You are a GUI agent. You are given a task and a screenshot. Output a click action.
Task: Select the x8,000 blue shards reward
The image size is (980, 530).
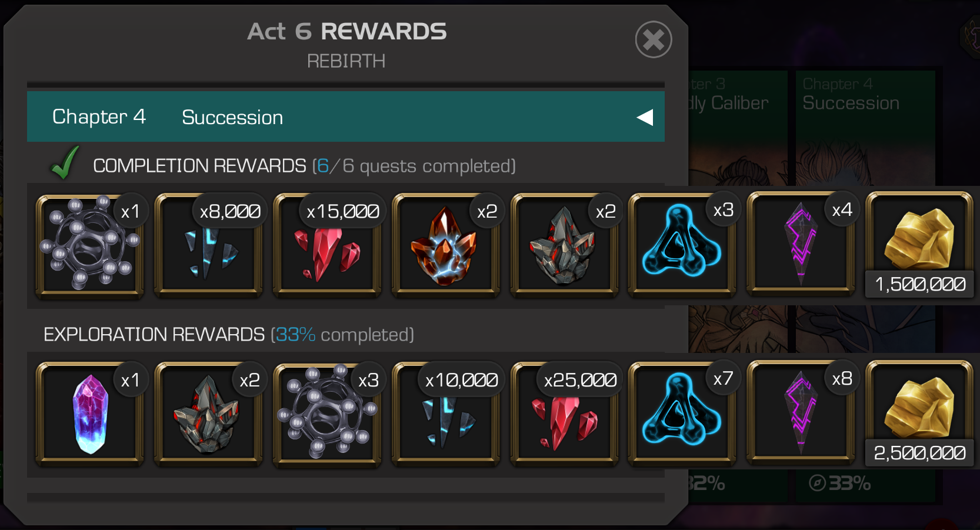pyautogui.click(x=208, y=245)
